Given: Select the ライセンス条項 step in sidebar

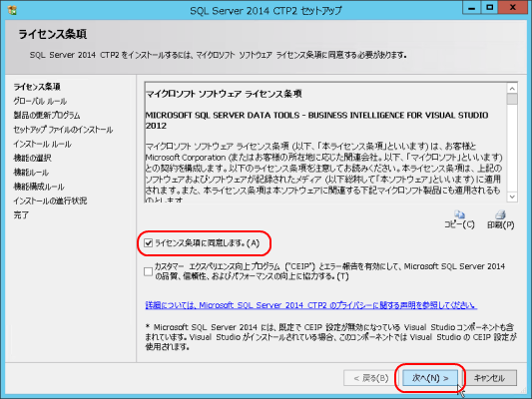Looking at the screenshot, I should click(x=37, y=87).
